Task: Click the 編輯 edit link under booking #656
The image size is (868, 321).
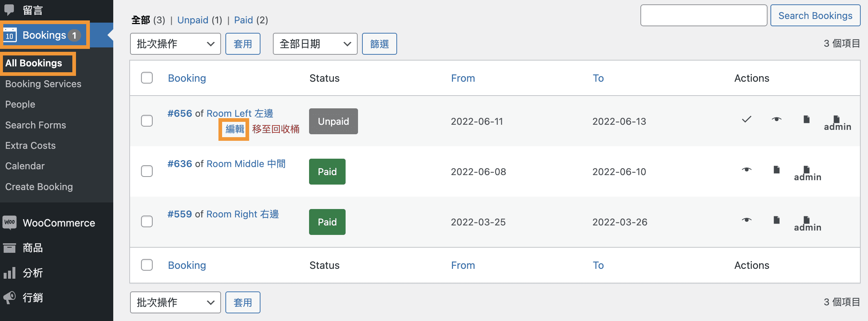Action: click(235, 129)
